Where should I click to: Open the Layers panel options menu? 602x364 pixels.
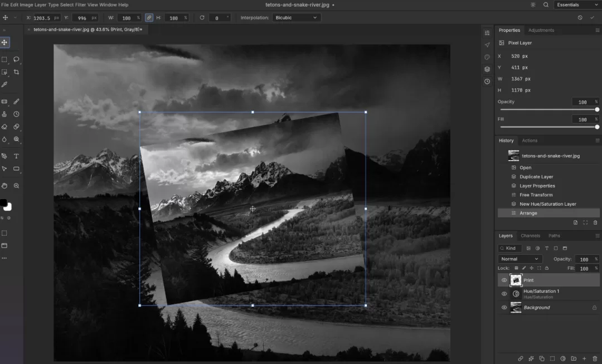point(597,236)
